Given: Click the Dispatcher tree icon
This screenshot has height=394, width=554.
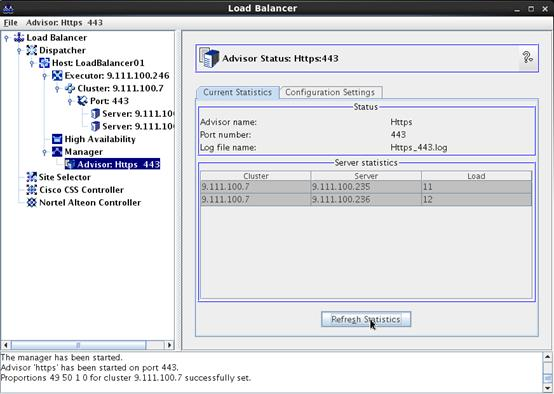Looking at the screenshot, I should [x=31, y=50].
